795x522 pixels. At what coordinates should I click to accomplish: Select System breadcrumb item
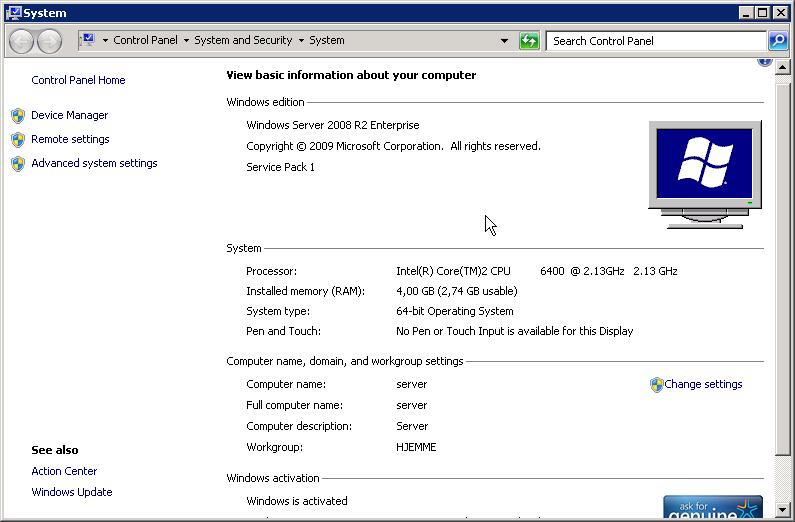327,40
